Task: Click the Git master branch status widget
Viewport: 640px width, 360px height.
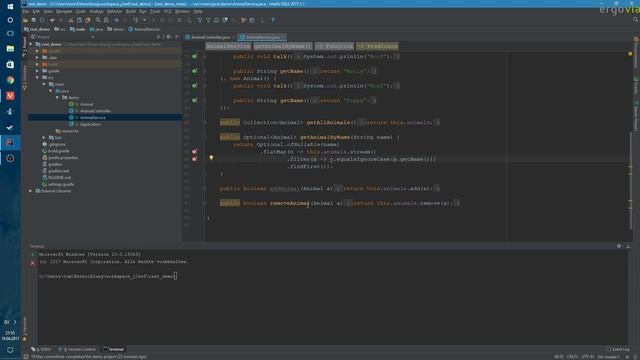Action: pos(608,357)
